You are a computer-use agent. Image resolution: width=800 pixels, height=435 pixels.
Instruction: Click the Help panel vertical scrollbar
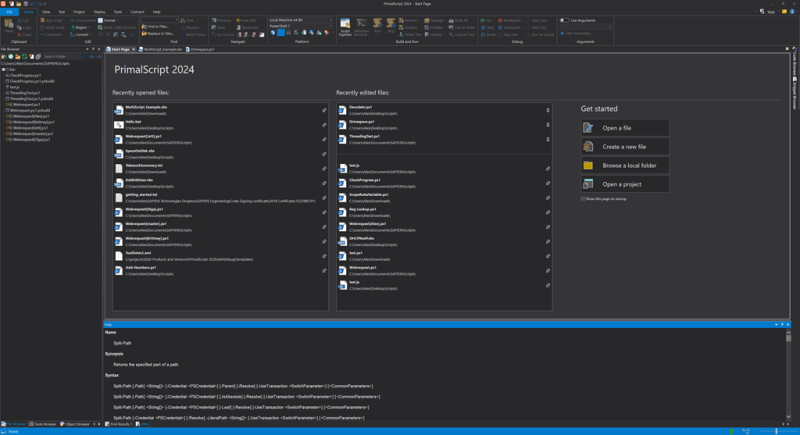[x=788, y=374]
